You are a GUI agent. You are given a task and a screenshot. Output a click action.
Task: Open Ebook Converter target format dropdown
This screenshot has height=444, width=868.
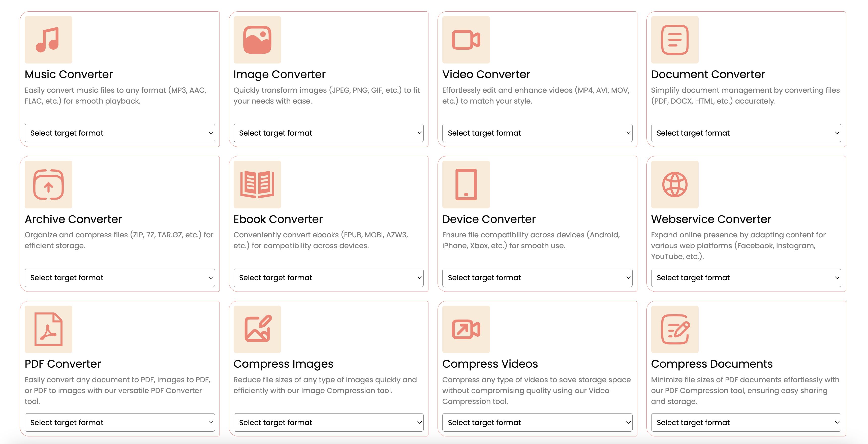coord(329,278)
